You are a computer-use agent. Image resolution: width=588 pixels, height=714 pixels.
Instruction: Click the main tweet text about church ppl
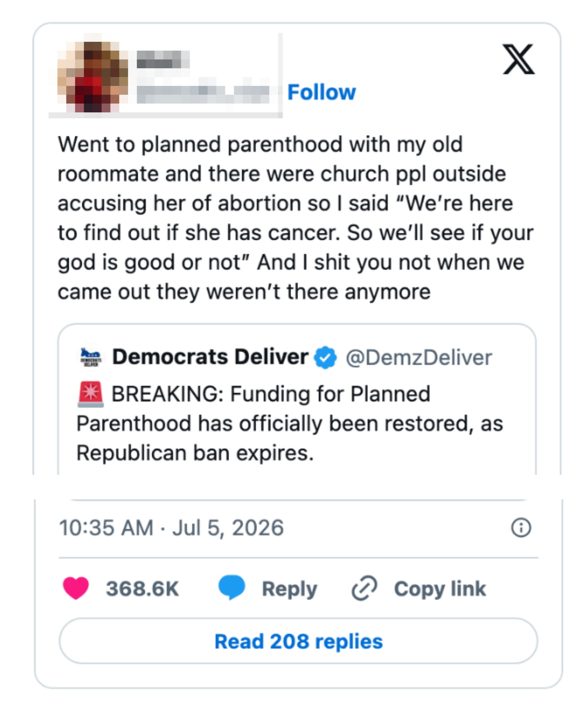[x=295, y=218]
